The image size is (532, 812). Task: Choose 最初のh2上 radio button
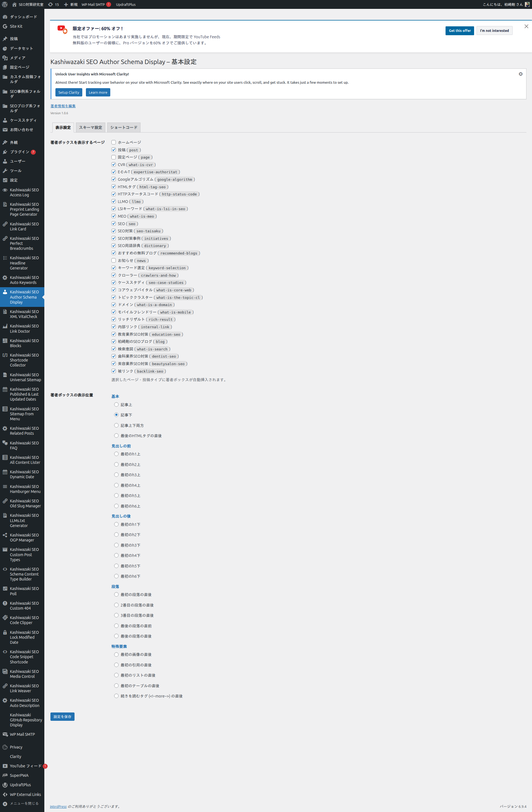(x=116, y=464)
